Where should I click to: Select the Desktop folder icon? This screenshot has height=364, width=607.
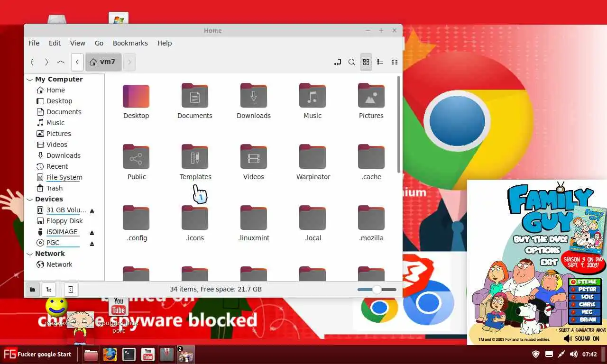136,96
